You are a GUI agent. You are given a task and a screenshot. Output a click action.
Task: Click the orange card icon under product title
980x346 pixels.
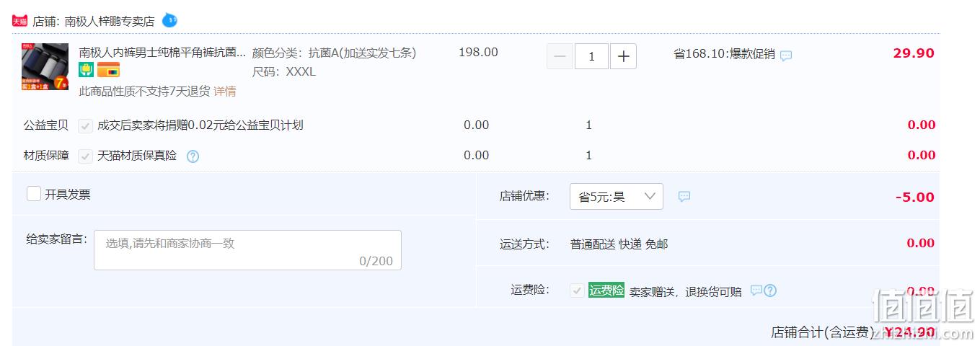(x=108, y=70)
